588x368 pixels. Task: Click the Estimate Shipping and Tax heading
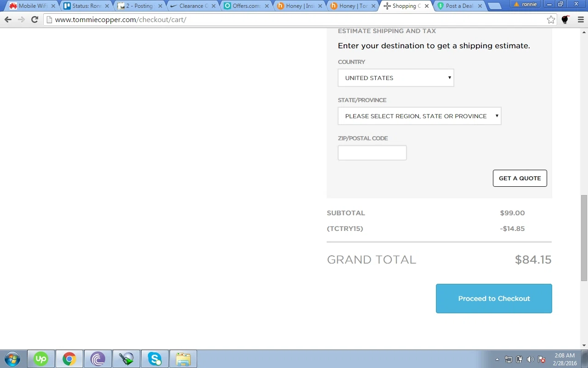pos(387,31)
